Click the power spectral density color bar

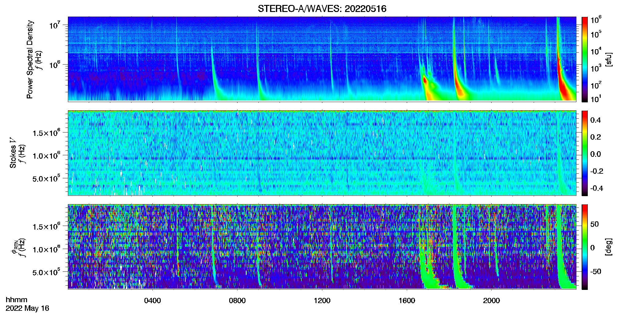(x=584, y=59)
